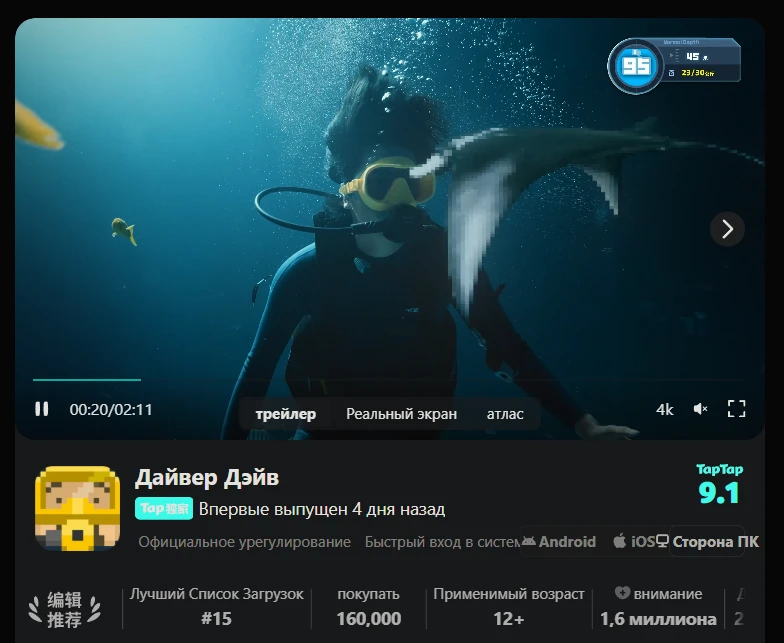Switch to the трейлер tab
The width and height of the screenshot is (784, 643).
coord(285,414)
